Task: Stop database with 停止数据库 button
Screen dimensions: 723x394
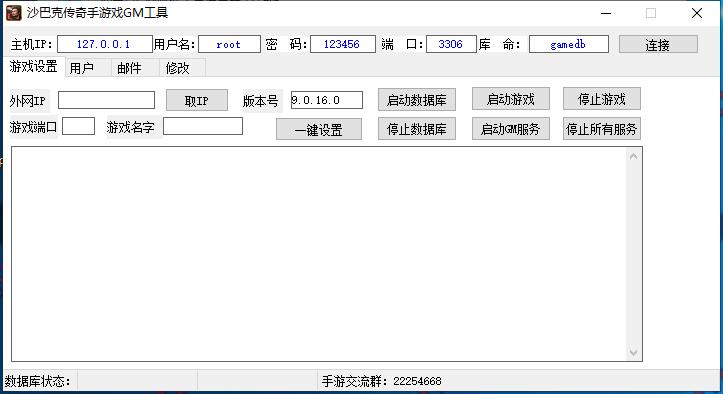Action: coord(417,129)
